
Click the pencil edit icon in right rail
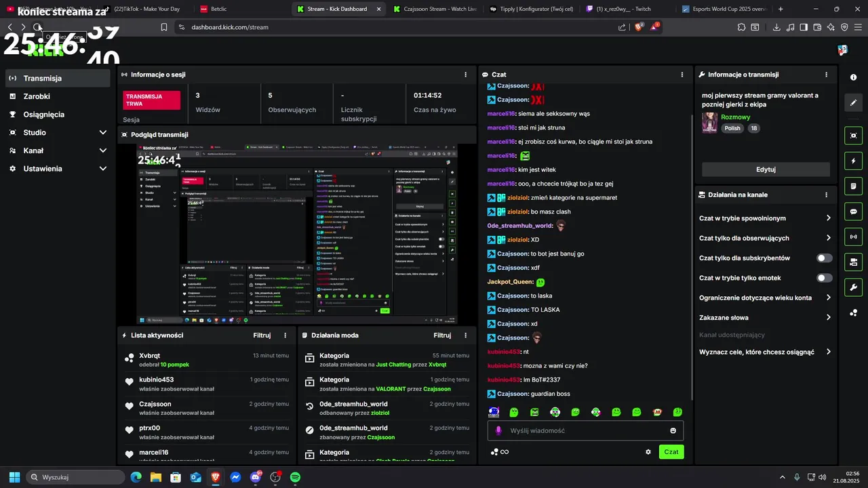tap(853, 103)
